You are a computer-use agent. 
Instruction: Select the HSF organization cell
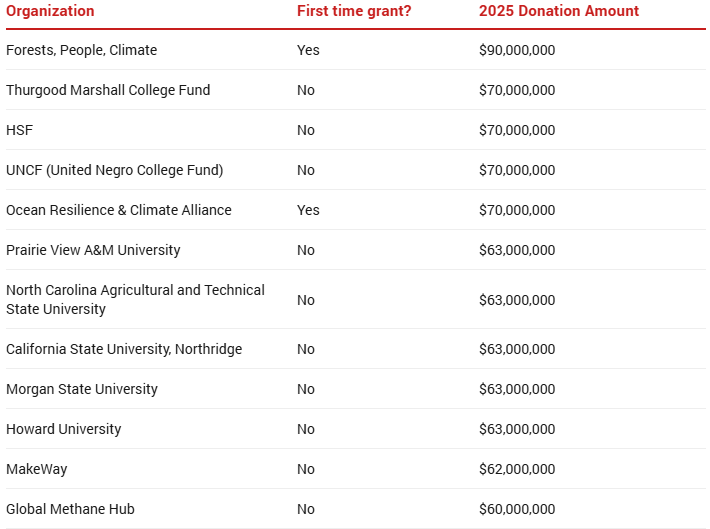point(20,130)
